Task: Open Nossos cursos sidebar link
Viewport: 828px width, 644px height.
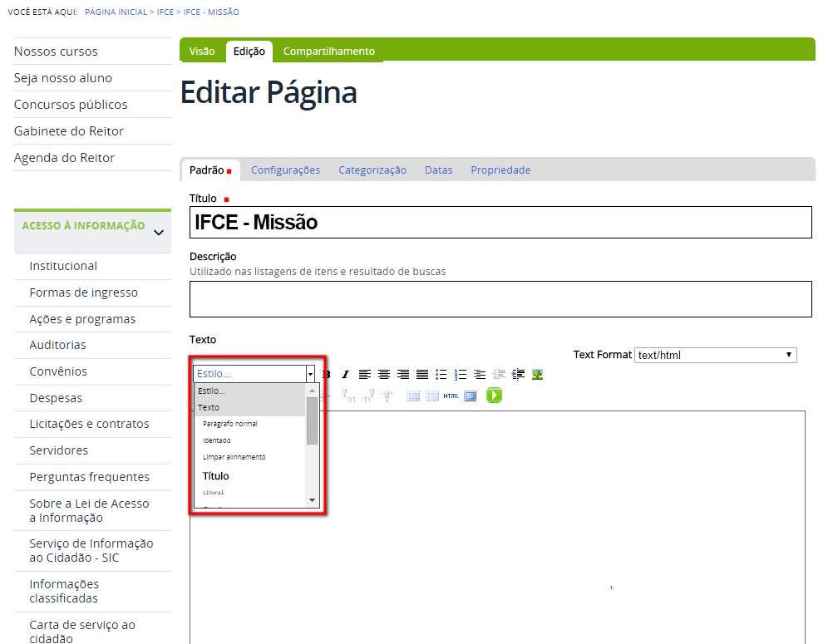Action: click(x=56, y=52)
